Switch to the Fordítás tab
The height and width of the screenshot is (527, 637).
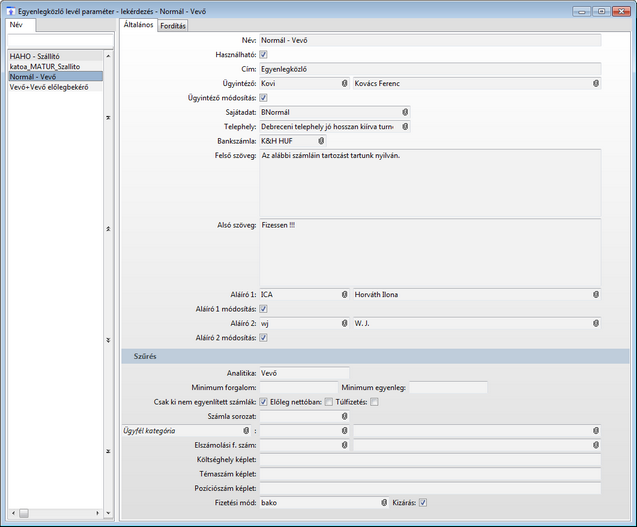[x=173, y=26]
